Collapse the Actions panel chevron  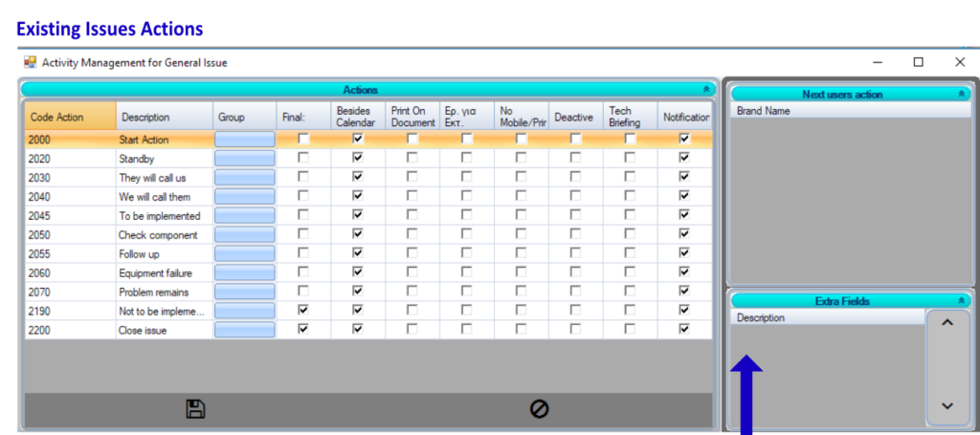[706, 89]
